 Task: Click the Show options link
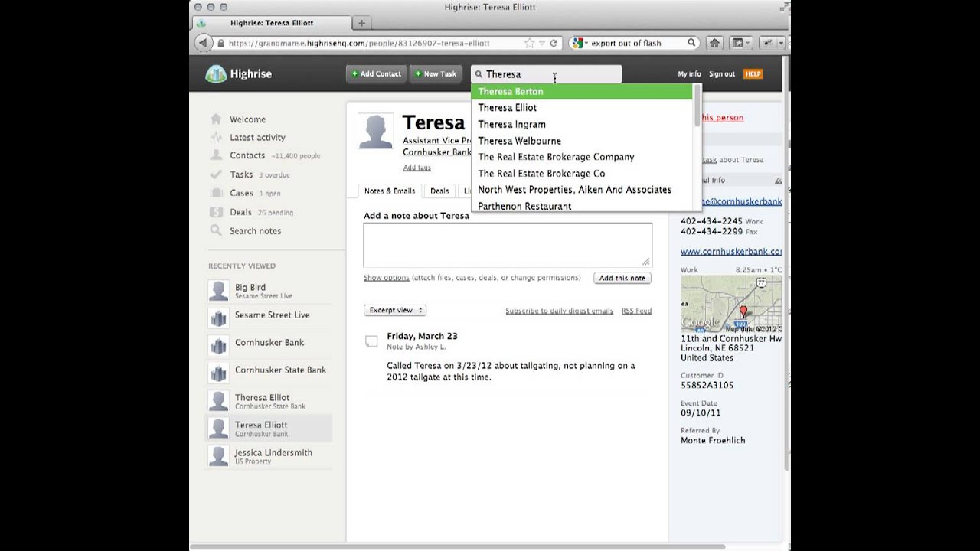coord(387,278)
